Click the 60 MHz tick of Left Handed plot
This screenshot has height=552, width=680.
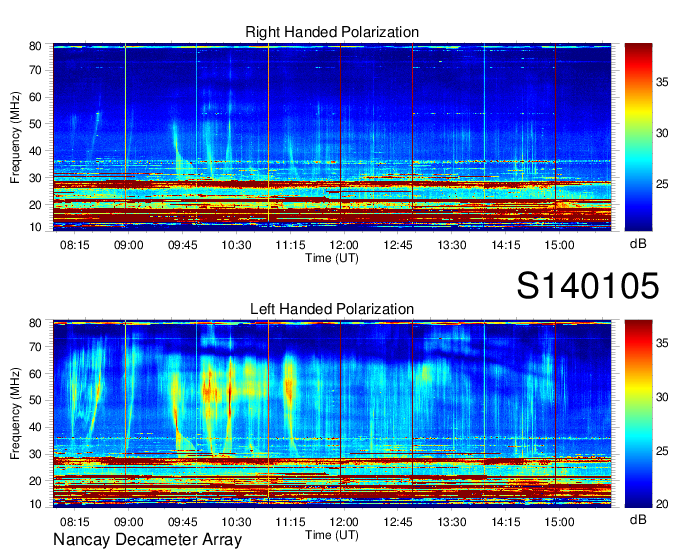tap(35, 373)
